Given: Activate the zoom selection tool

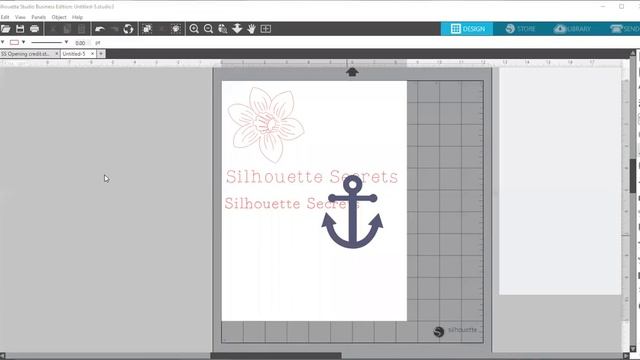Looking at the screenshot, I should click(222, 29).
